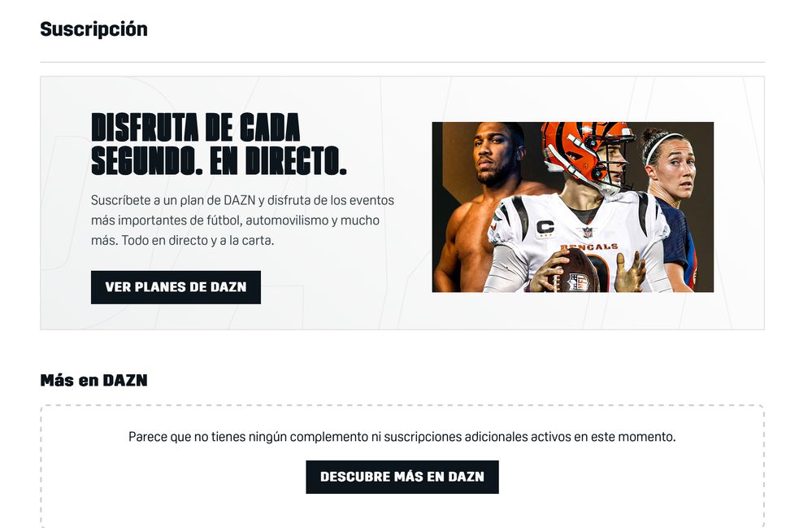Select the promotional sports athletes image
The image size is (812, 528).
573,207
